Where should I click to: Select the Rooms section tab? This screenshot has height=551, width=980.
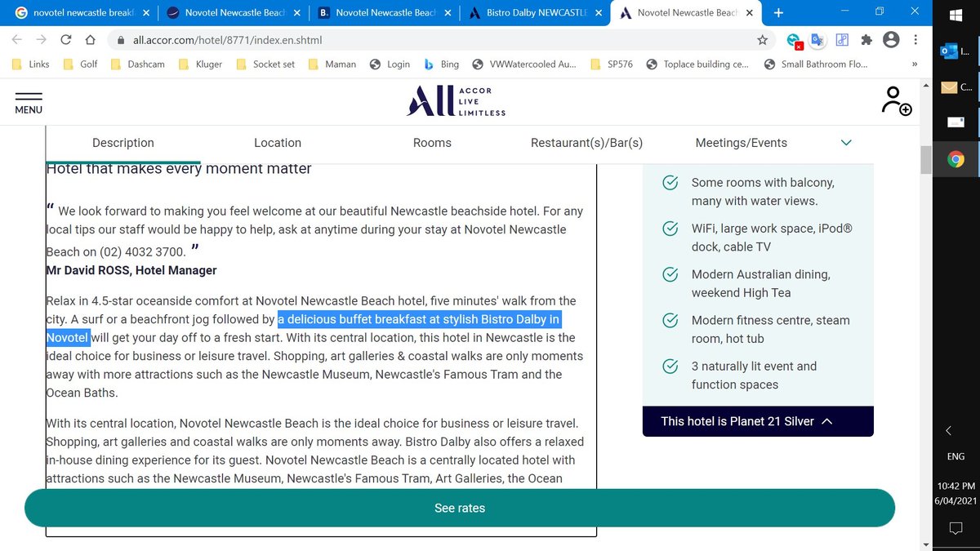[x=432, y=143]
